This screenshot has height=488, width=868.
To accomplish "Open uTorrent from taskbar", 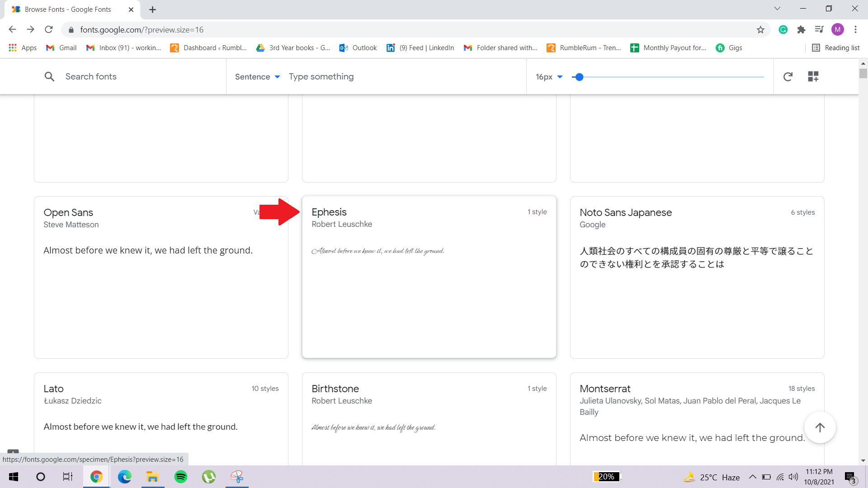I will [209, 477].
